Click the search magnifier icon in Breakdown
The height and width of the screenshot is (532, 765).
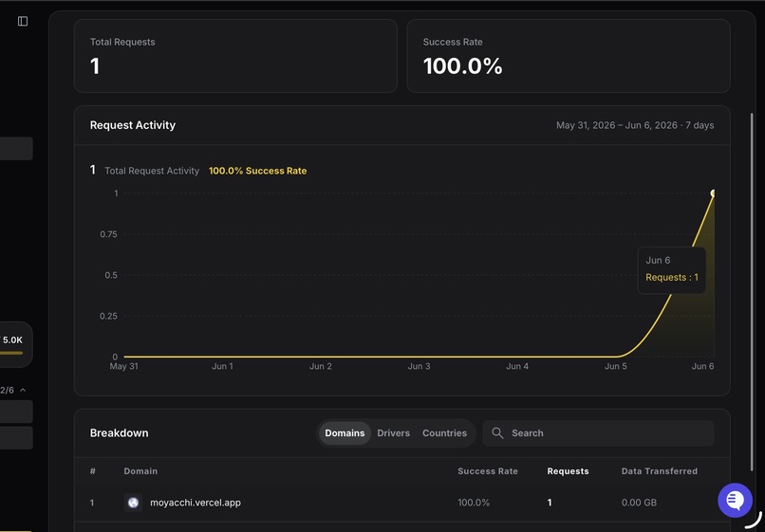pos(497,433)
